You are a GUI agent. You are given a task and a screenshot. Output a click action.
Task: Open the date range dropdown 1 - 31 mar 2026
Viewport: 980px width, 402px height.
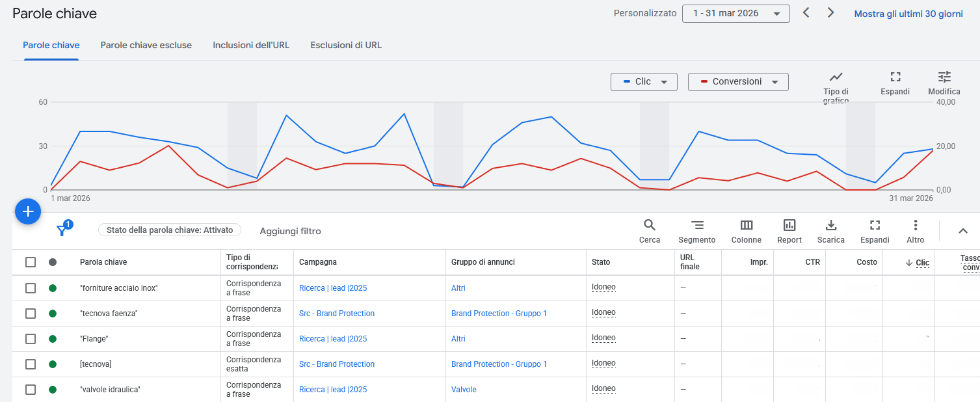735,14
